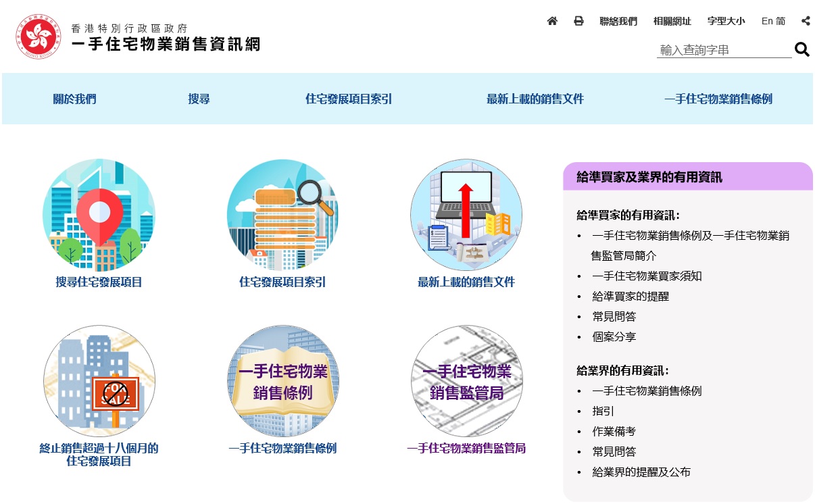Click the home icon in top bar
Viewport: 815px width, 504px height.
tap(552, 21)
